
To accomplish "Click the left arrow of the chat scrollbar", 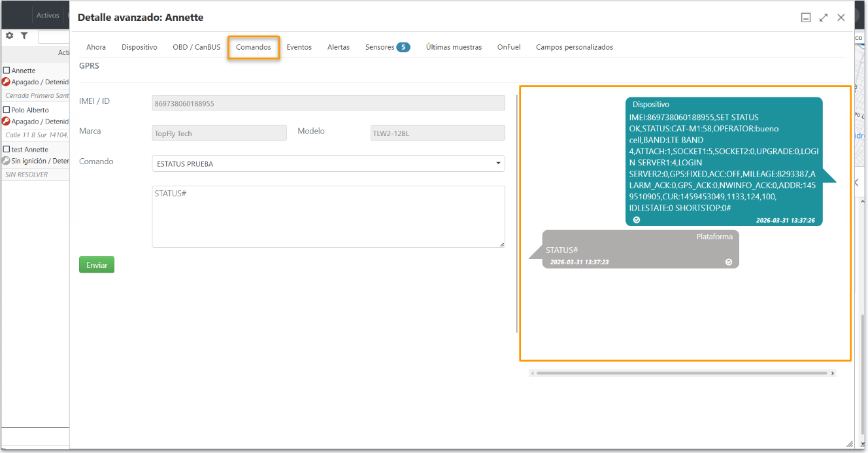I will tap(533, 373).
